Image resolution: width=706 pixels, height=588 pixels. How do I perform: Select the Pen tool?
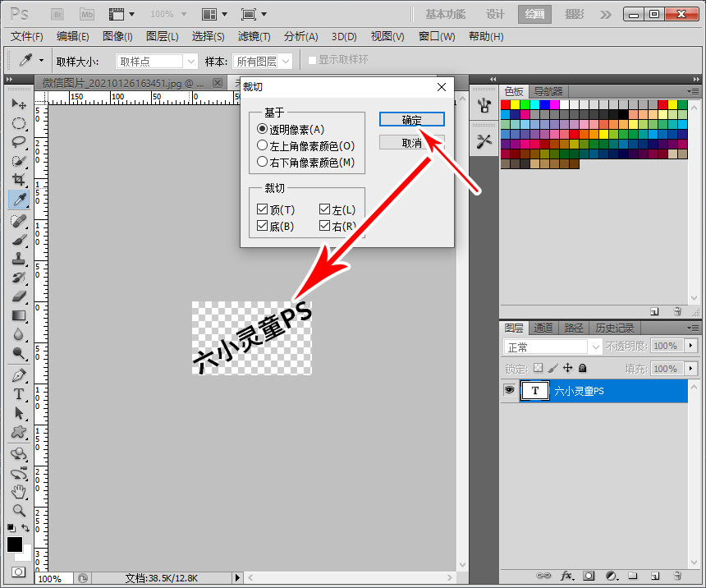click(18, 374)
